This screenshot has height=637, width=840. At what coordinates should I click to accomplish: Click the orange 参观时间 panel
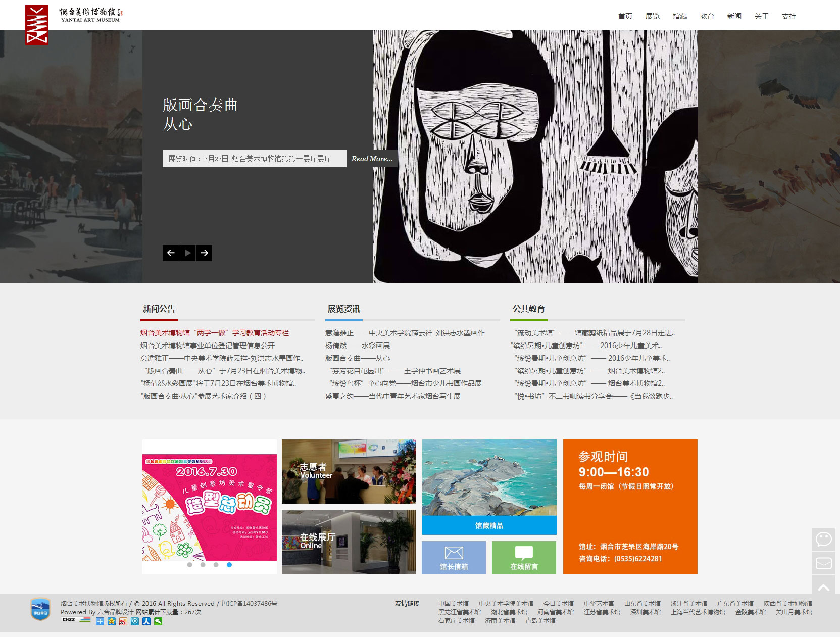tap(630, 507)
